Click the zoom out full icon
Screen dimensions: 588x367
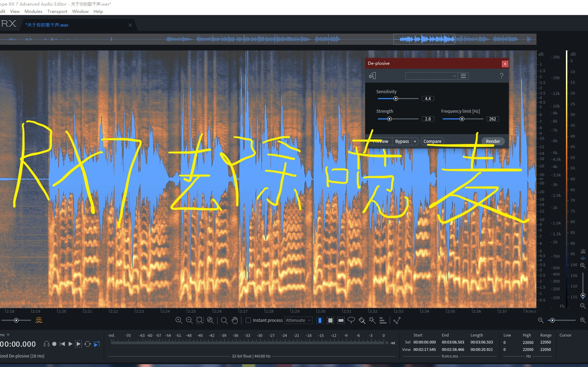211,320
